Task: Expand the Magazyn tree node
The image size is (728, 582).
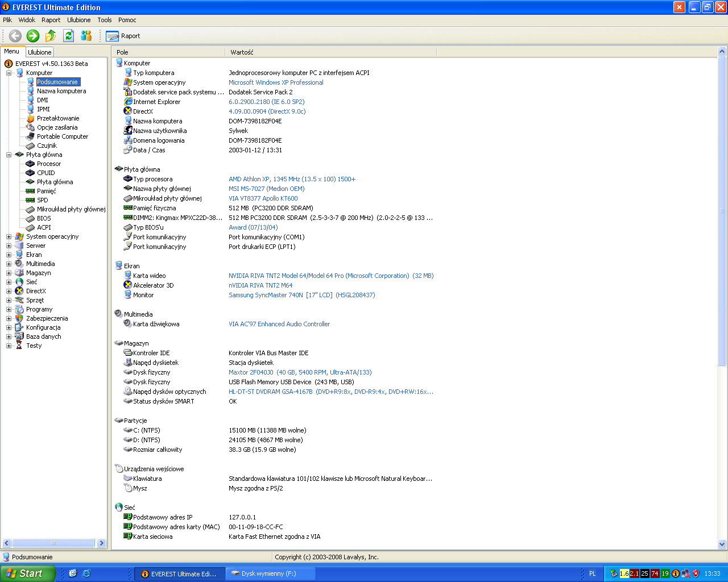Action: [x=9, y=273]
